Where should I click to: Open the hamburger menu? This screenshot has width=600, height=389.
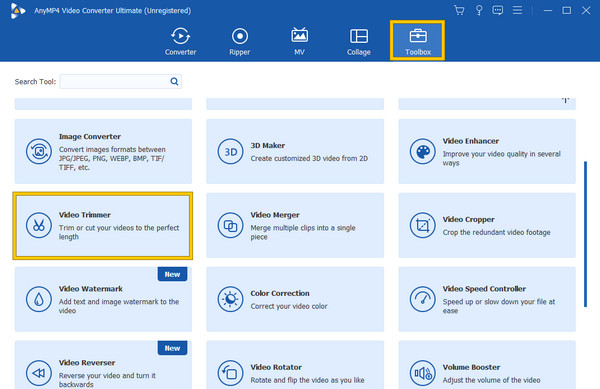point(517,10)
